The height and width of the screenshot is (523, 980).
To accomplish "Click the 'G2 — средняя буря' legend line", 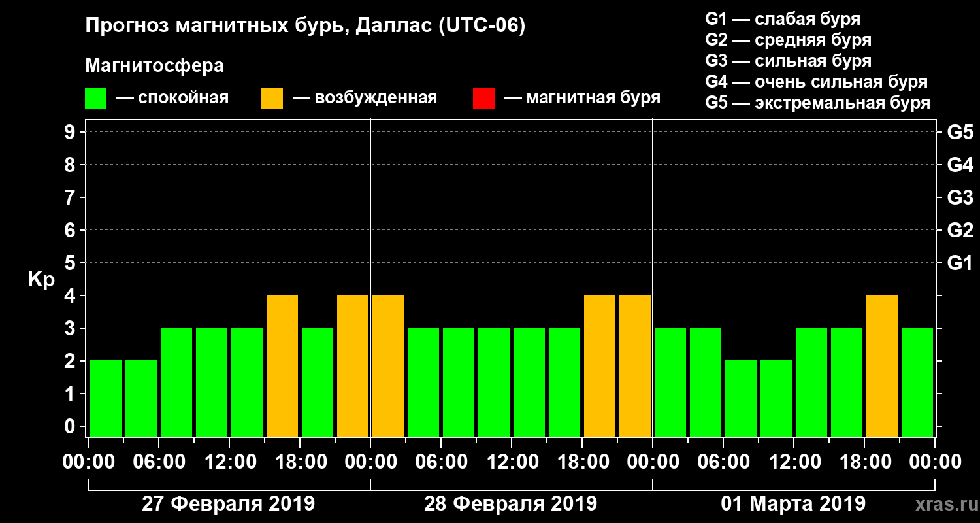I will pos(789,40).
